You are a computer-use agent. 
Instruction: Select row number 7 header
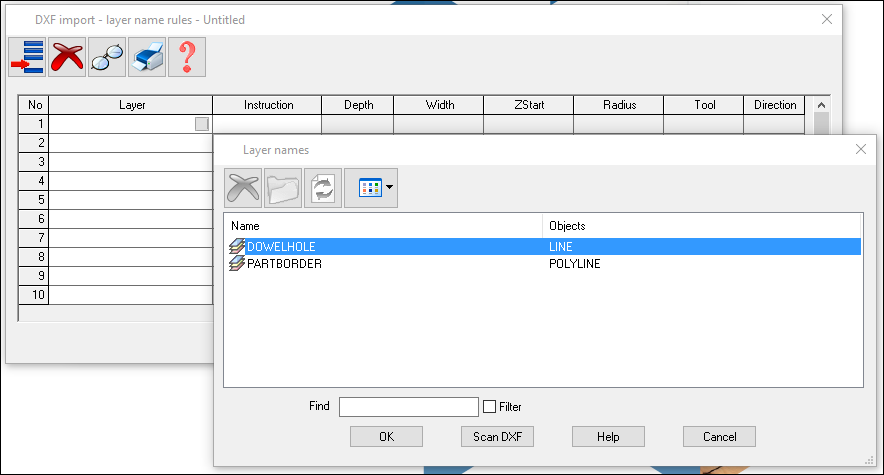pyautogui.click(x=34, y=238)
